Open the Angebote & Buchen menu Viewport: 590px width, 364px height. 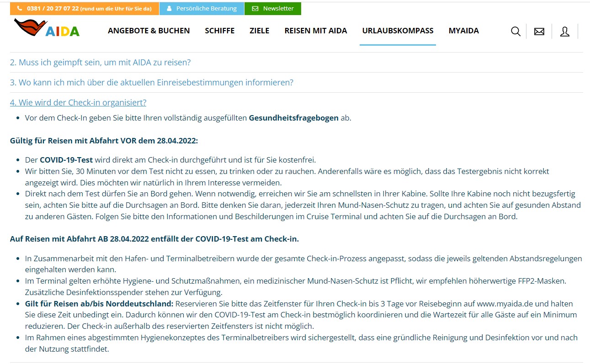(149, 31)
